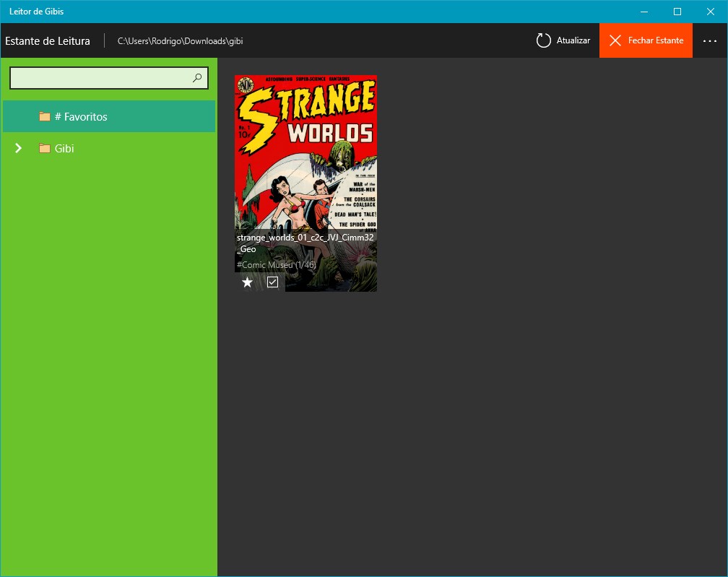Click the Atualizar label text
The image size is (728, 577).
click(573, 40)
